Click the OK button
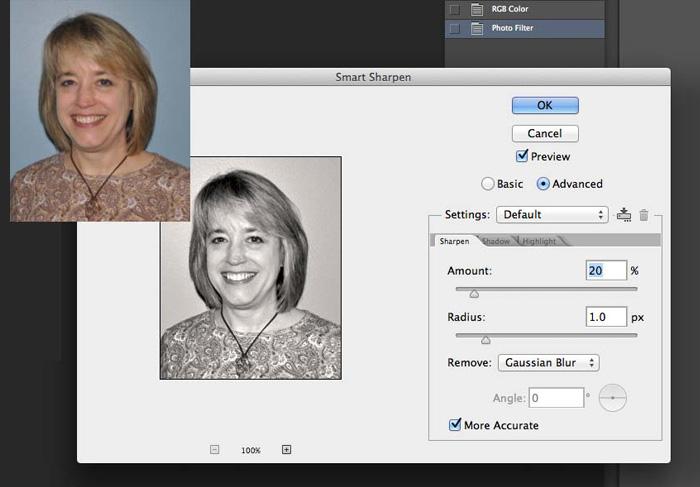Image resolution: width=700 pixels, height=487 pixels. tap(545, 105)
